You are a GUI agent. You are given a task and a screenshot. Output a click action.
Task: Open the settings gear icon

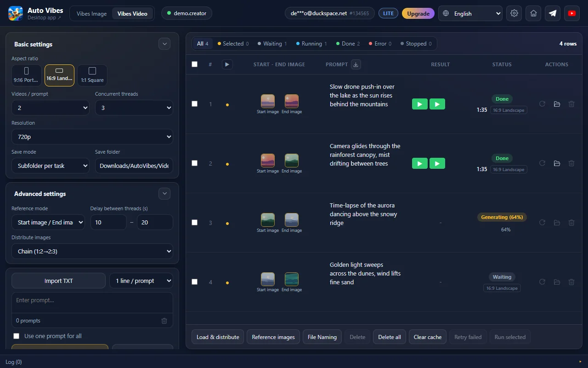514,13
